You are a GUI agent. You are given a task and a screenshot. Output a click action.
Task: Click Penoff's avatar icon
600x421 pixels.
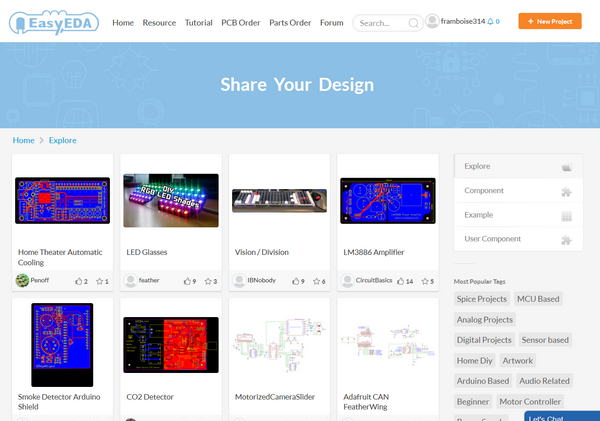click(x=22, y=280)
